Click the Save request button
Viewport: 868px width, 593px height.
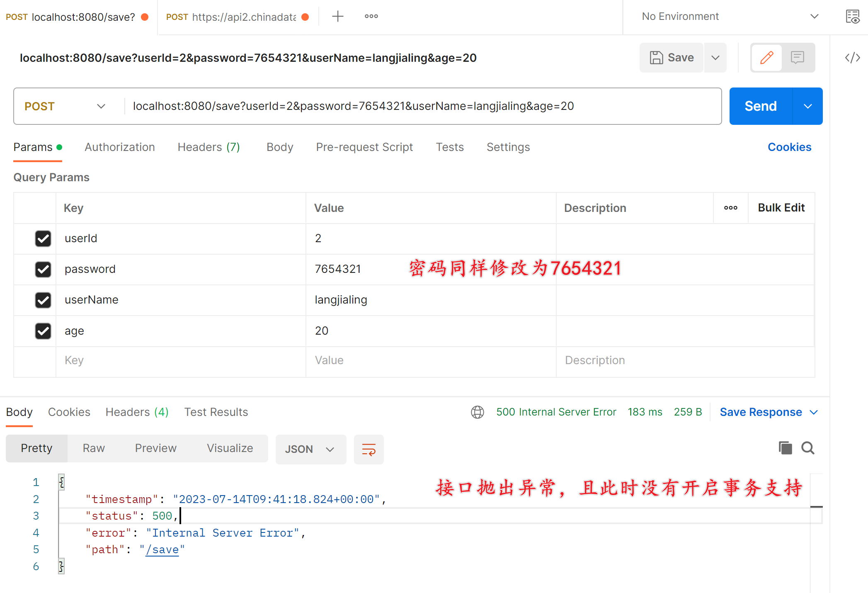coord(672,58)
